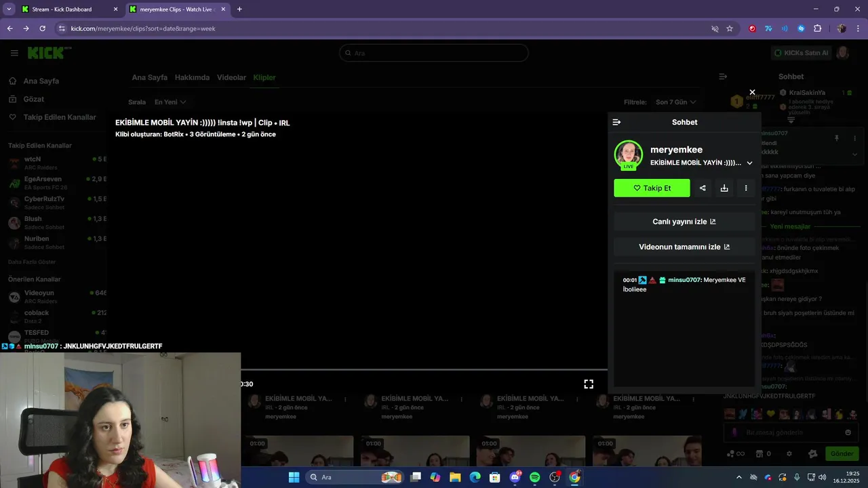Close the Stream - Kick Dashboard tab
Screen dimensions: 868x488
click(x=115, y=9)
